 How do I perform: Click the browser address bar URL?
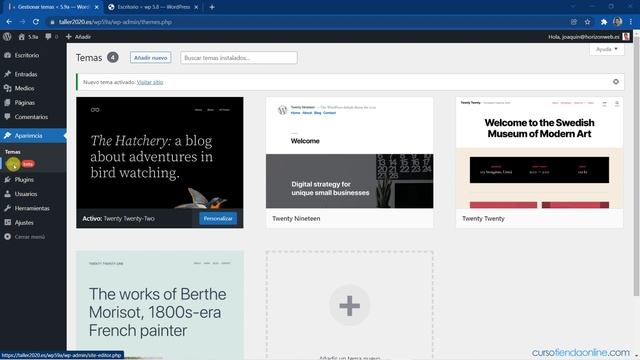[x=115, y=22]
